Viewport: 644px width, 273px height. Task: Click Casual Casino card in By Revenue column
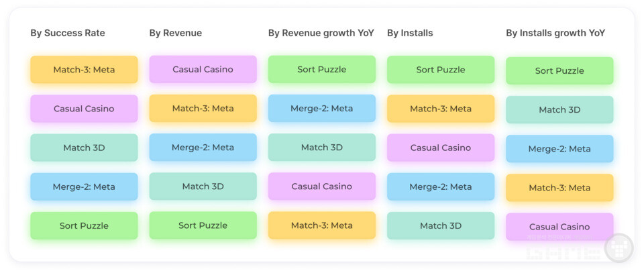point(203,70)
